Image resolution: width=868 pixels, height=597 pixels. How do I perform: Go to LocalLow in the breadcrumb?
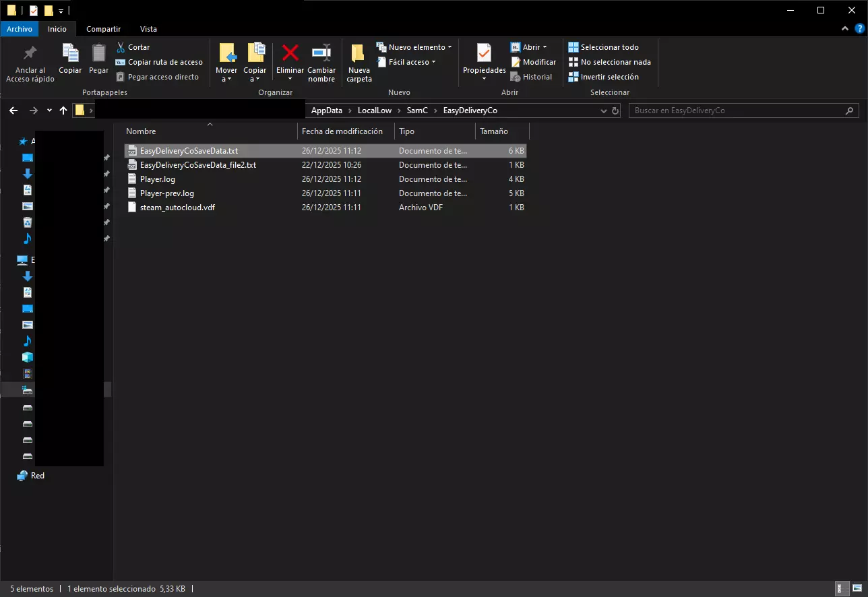click(x=375, y=111)
